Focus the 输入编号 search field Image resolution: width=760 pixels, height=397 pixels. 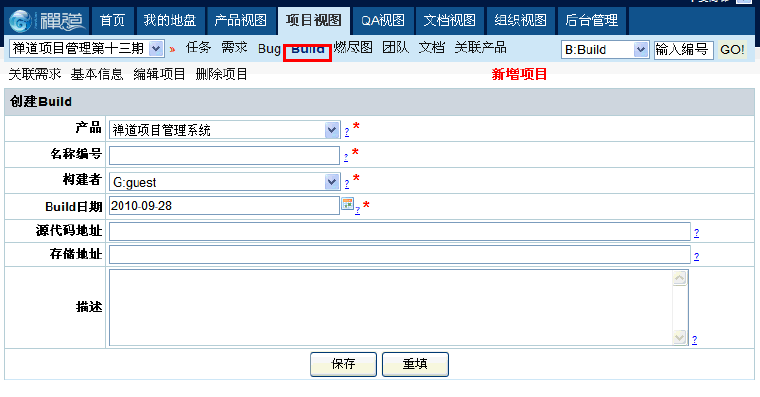683,49
